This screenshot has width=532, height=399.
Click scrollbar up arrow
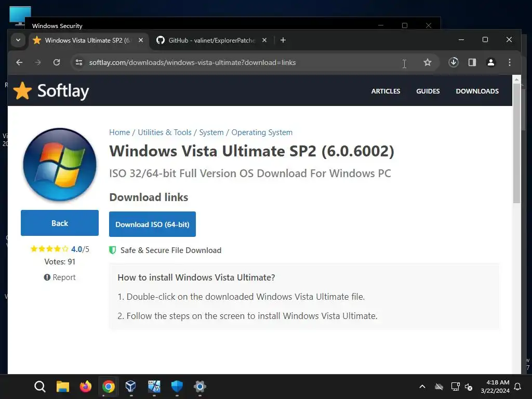pos(516,79)
